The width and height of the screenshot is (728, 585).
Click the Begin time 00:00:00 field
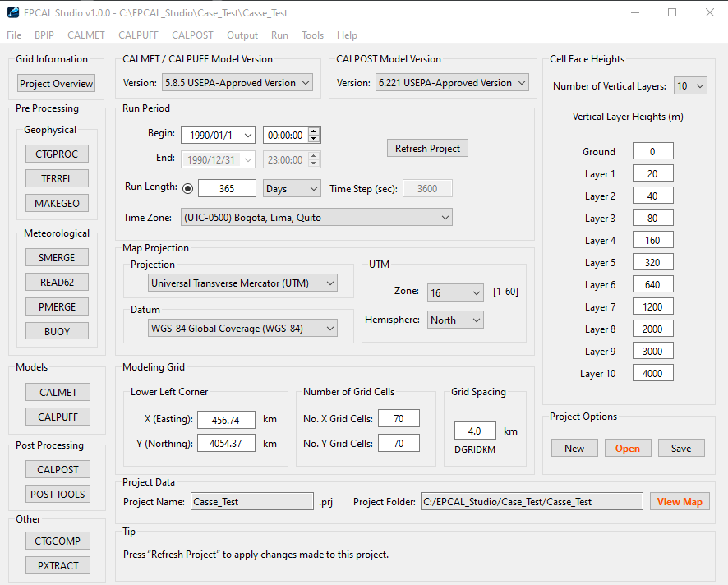[x=286, y=135]
